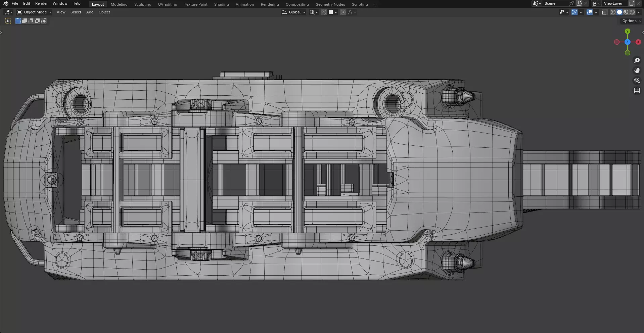644x333 pixels.
Task: Pin the scene to workspace
Action: pyautogui.click(x=572, y=3)
